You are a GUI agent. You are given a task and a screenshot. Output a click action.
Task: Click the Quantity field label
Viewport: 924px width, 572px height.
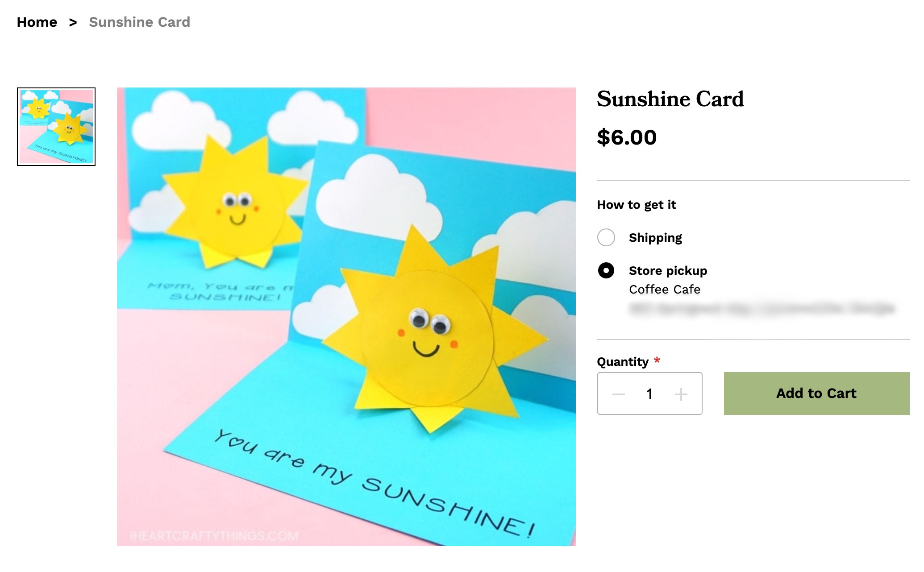tap(622, 362)
